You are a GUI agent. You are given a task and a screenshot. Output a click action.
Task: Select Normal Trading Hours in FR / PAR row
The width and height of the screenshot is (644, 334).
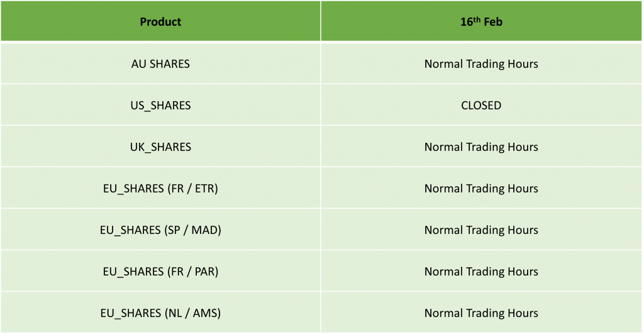481,272
